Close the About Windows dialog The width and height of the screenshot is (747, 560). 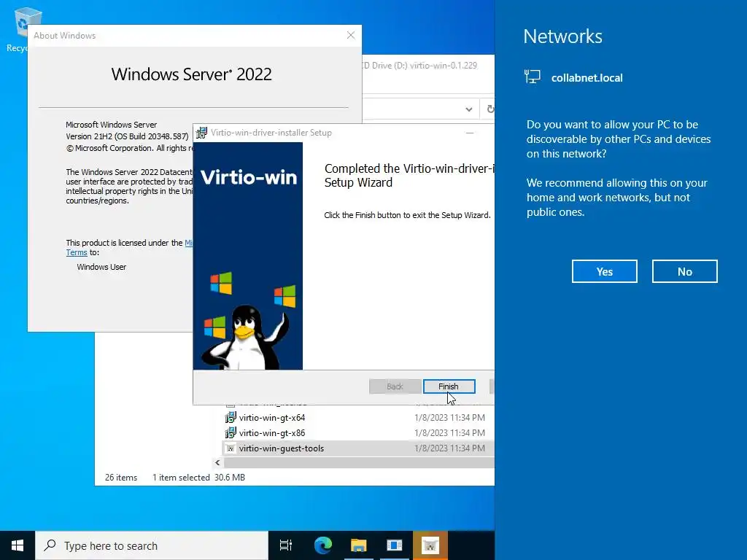(351, 35)
